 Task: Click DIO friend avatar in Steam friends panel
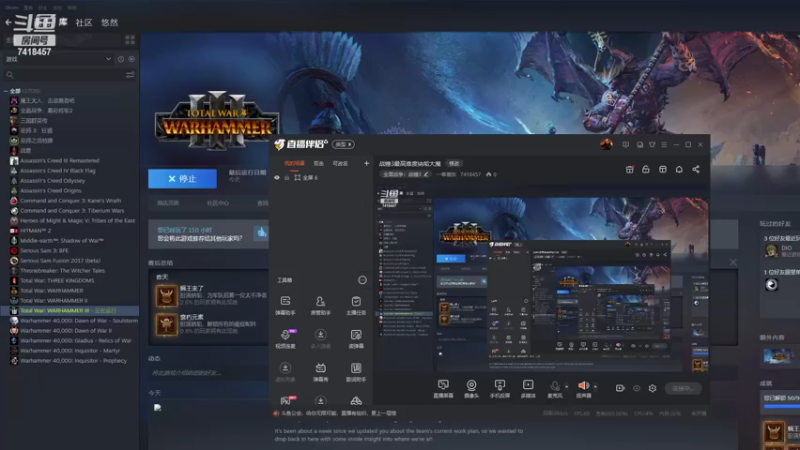[771, 251]
